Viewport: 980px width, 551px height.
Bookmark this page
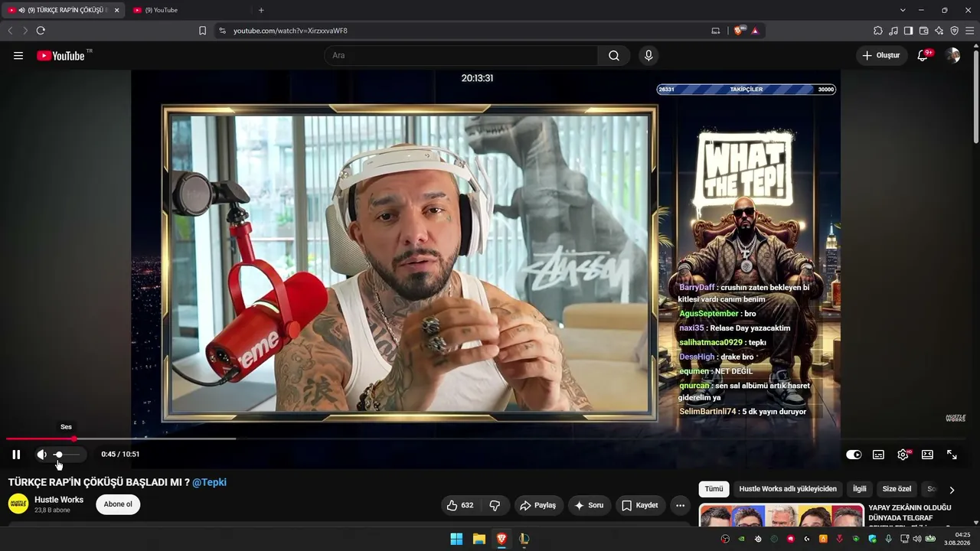point(202,31)
